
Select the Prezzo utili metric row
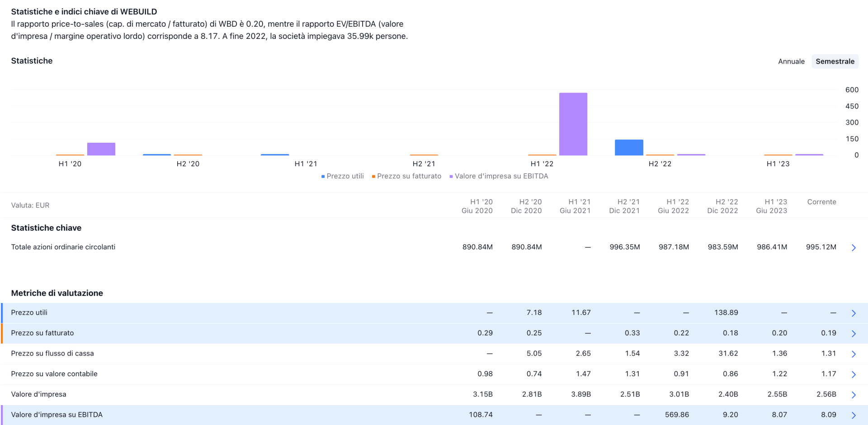pos(29,313)
